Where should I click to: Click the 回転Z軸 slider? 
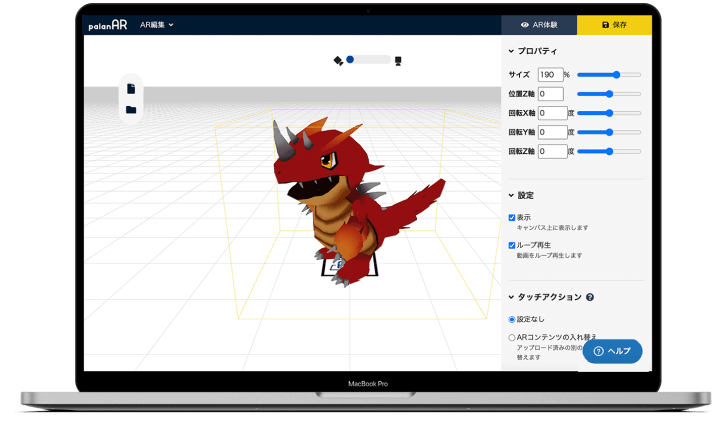click(x=609, y=151)
